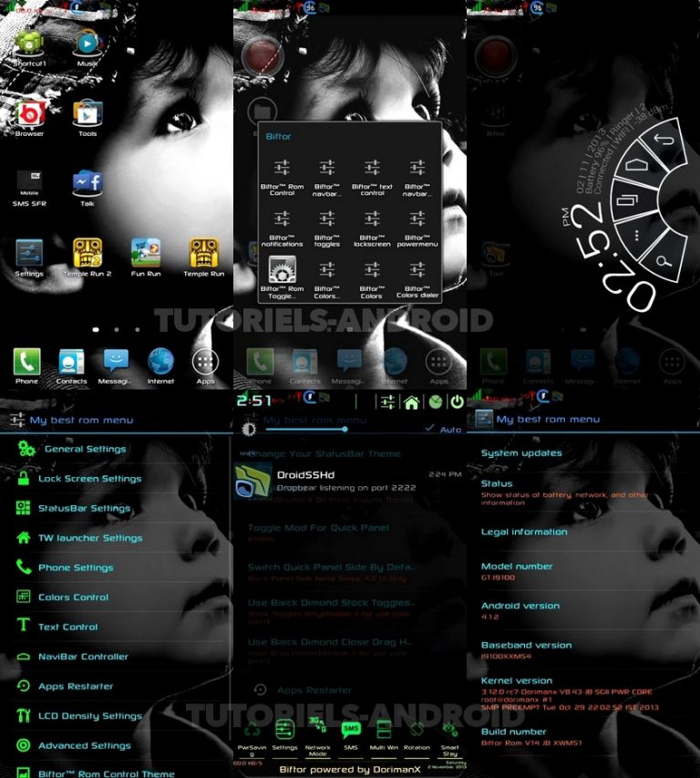
Task: Open the Browser app on home screen
Action: [x=29, y=114]
